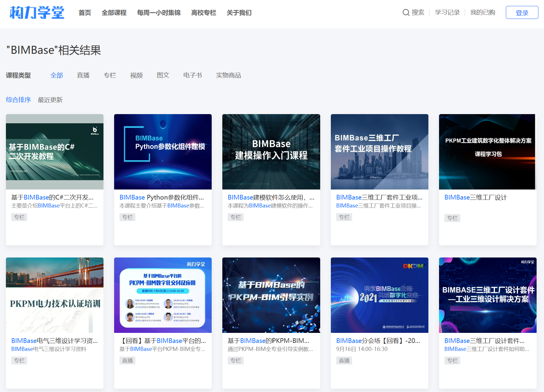Click 专栏 tag on C#二次开发 card
The width and height of the screenshot is (544, 392).
19,217
